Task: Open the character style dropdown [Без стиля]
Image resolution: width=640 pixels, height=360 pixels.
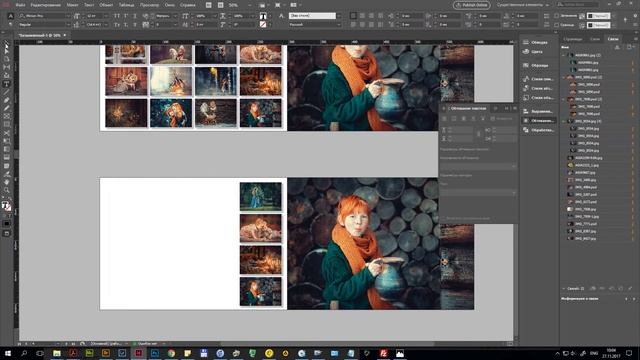Action: 339,16
